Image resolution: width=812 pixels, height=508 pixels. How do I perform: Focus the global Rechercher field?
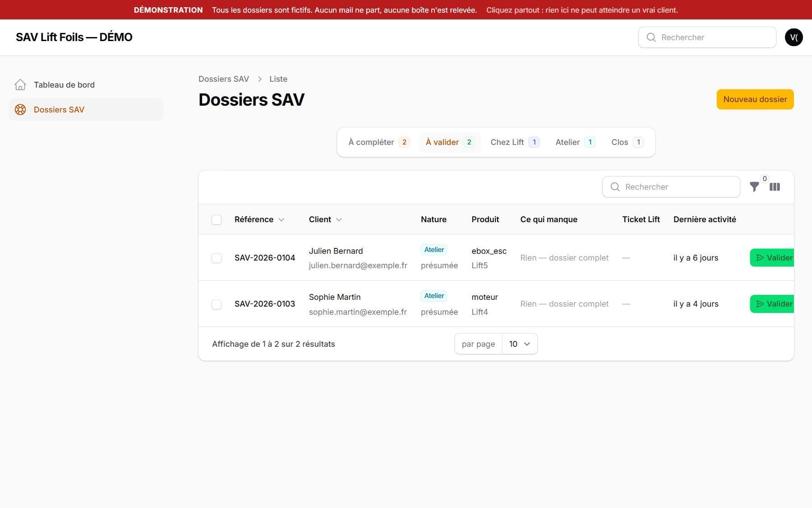coord(707,37)
